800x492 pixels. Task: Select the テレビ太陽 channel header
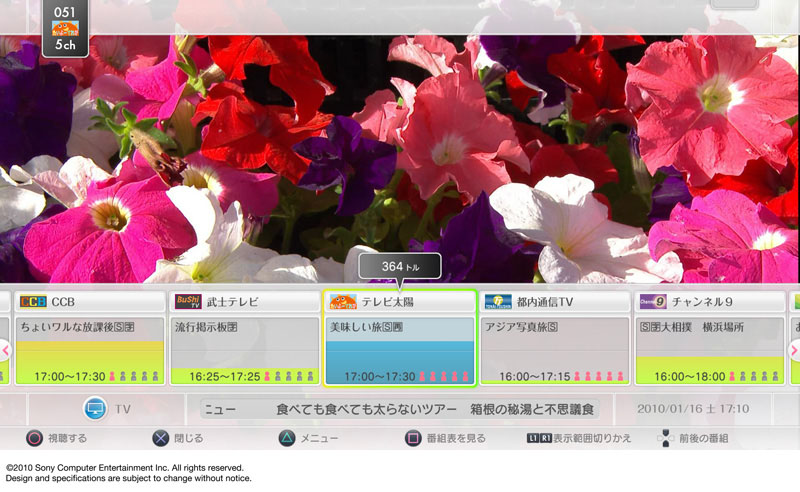pyautogui.click(x=399, y=301)
